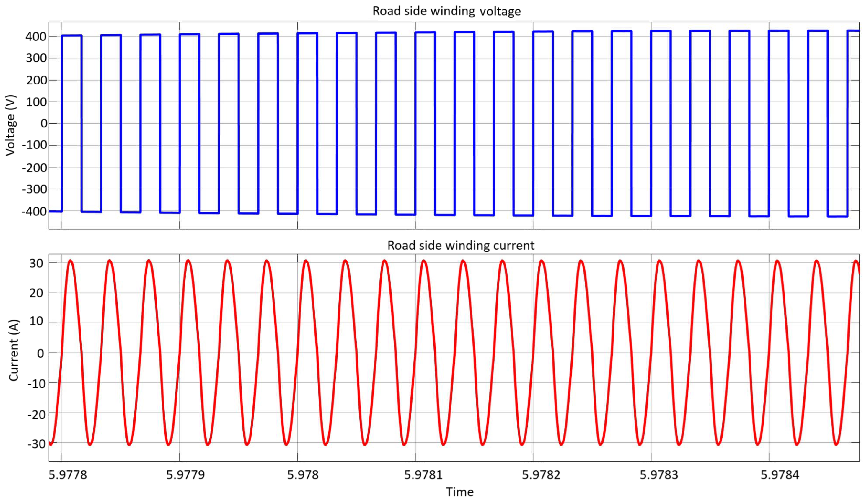Click the 5.9778 time tick label
Screen dimensions: 864x504
[x=68, y=475]
